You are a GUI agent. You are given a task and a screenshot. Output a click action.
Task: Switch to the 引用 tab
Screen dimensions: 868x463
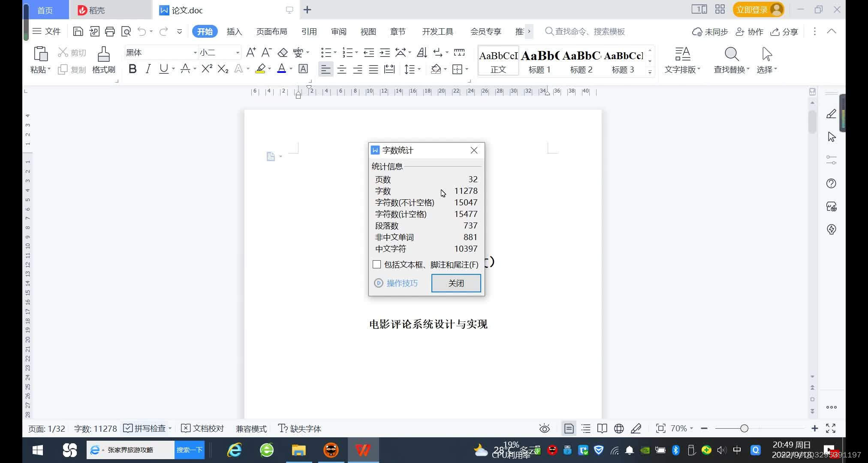coord(309,31)
